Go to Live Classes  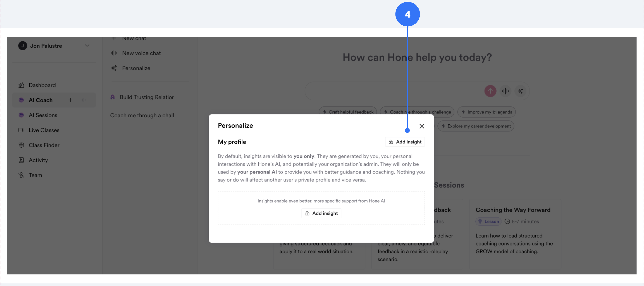[44, 130]
